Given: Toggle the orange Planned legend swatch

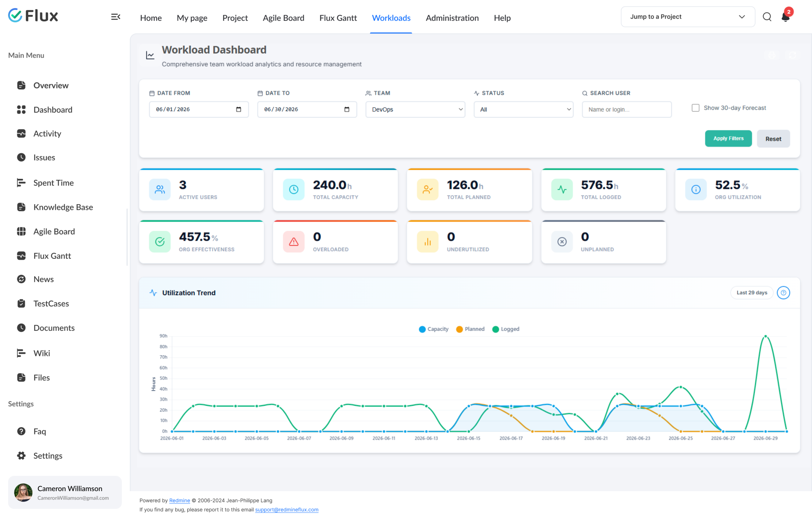Looking at the screenshot, I should point(459,329).
